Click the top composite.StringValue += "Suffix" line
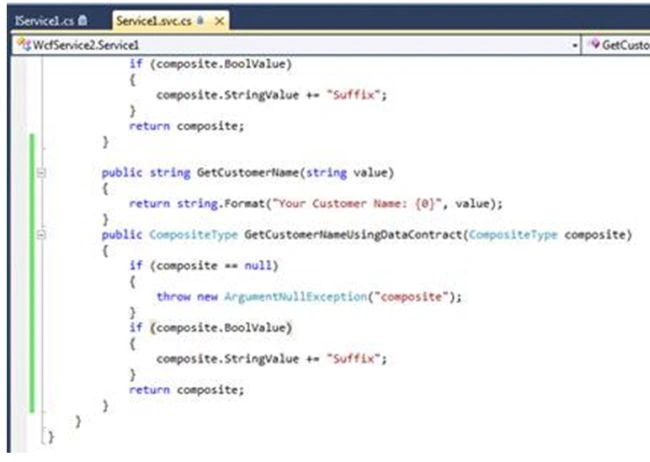The image size is (650, 462). (x=272, y=95)
